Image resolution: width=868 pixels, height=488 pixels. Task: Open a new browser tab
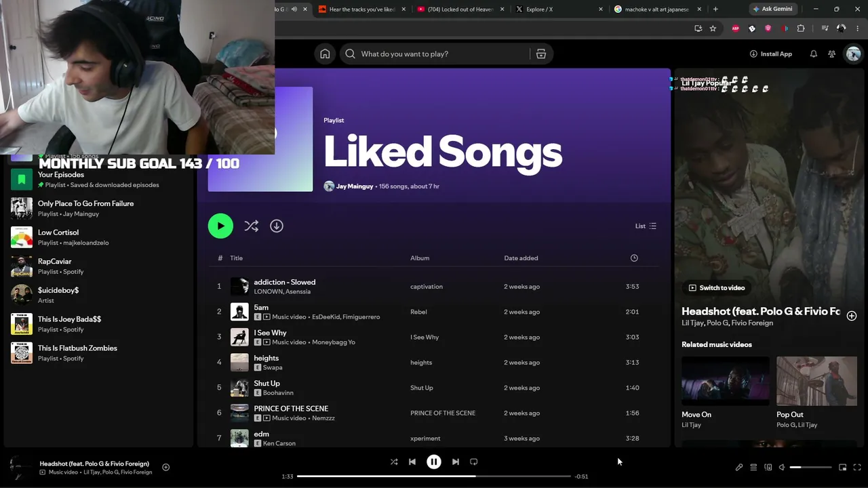(715, 9)
